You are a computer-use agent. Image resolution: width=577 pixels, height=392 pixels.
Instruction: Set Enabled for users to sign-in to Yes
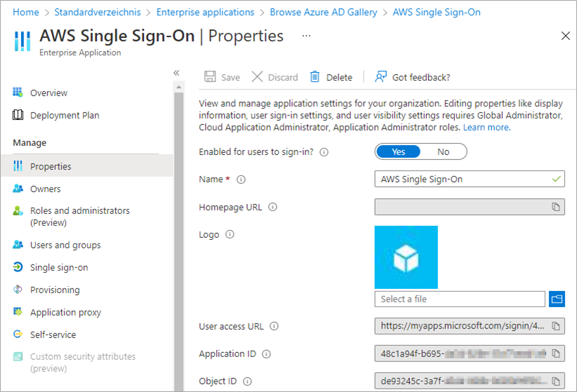pos(399,151)
